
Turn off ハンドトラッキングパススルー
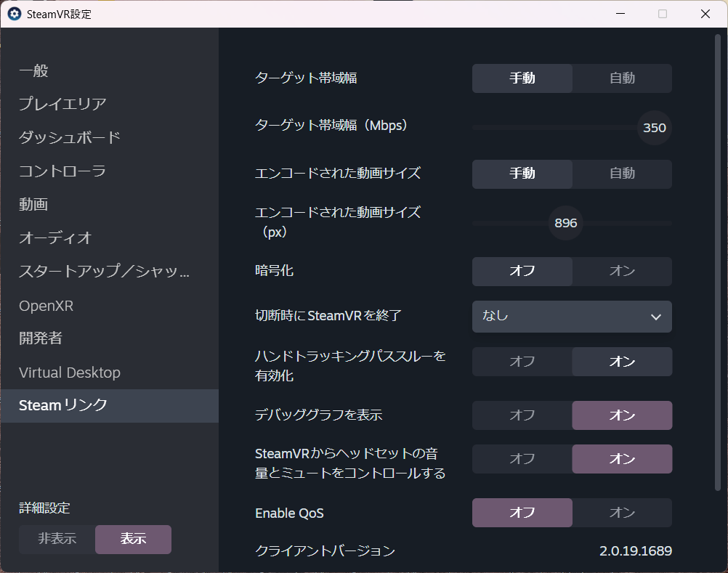click(x=522, y=362)
